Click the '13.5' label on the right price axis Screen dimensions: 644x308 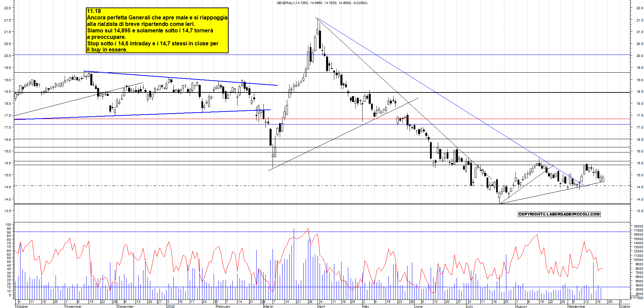pos(640,211)
